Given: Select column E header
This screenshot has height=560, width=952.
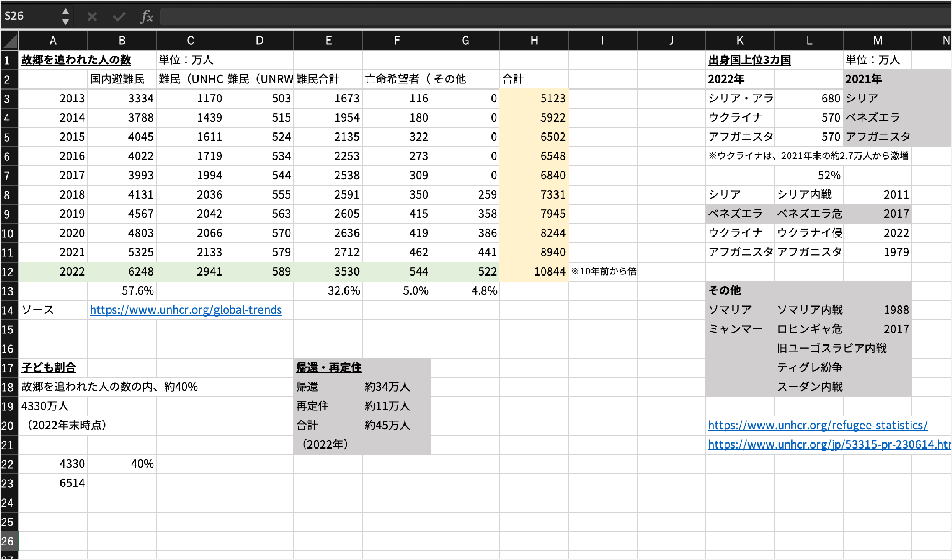Looking at the screenshot, I should click(x=328, y=40).
